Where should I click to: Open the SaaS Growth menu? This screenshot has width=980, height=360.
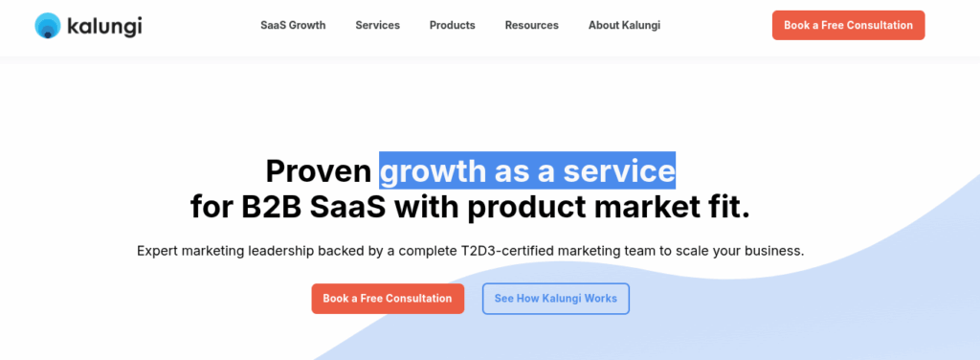(x=293, y=26)
